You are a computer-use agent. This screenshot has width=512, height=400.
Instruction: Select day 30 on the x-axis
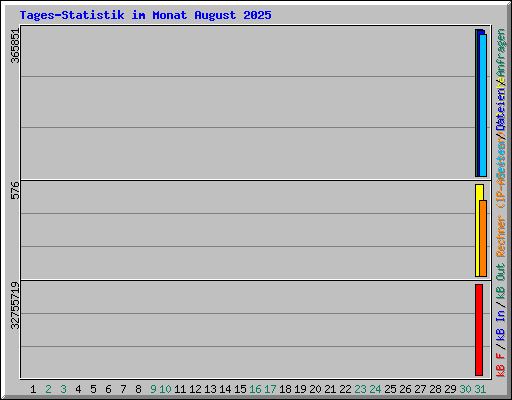pos(465,389)
